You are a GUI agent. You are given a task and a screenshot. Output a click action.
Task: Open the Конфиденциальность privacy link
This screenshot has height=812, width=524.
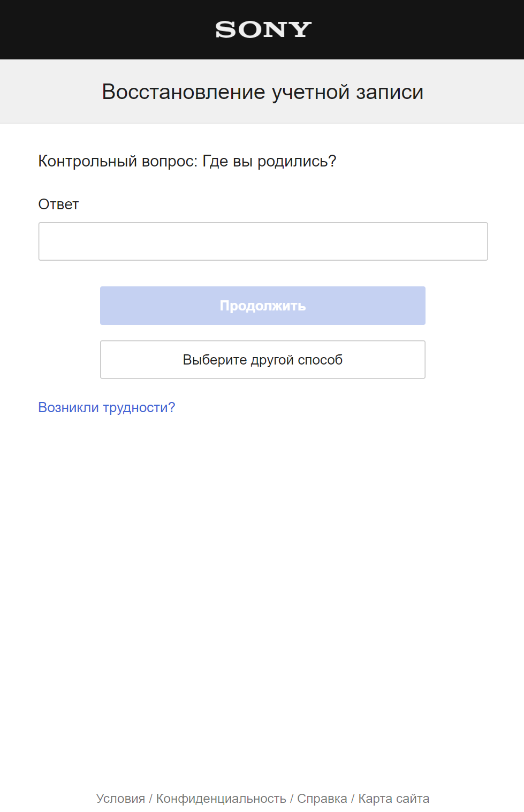pyautogui.click(x=221, y=798)
